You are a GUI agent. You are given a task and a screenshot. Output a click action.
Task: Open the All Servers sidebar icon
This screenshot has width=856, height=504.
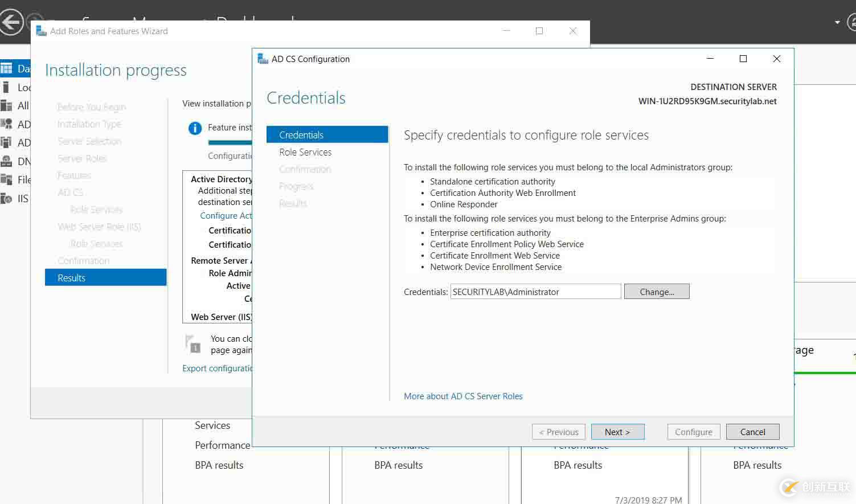click(6, 105)
